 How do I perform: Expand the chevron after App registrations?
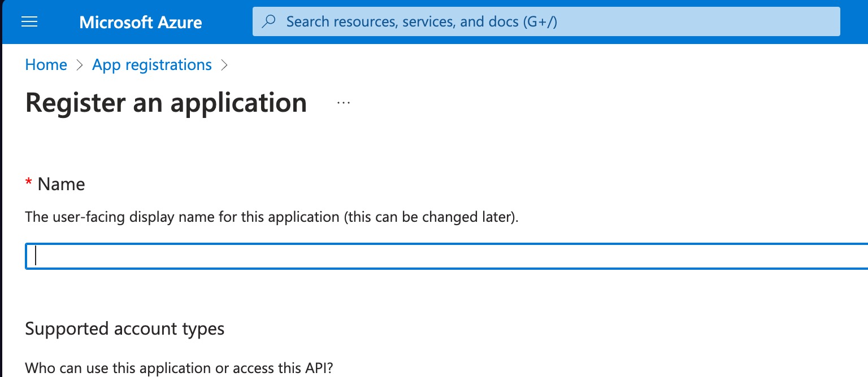(224, 65)
